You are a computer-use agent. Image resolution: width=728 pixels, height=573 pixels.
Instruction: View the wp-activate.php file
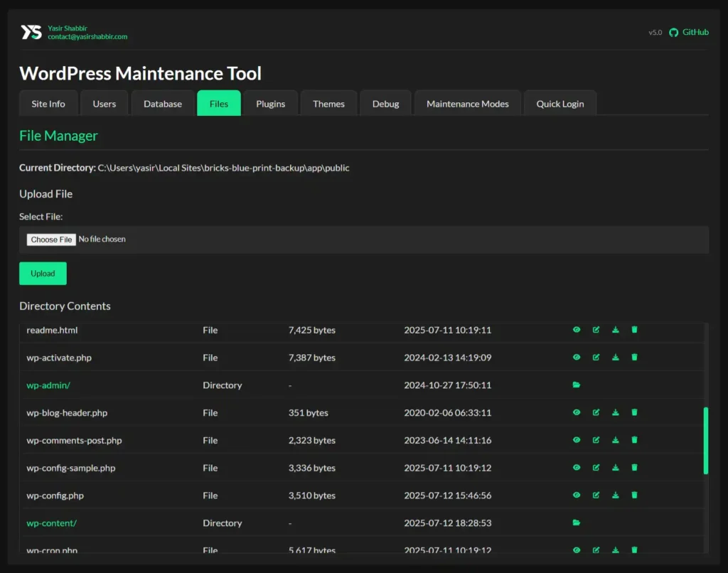tap(576, 357)
